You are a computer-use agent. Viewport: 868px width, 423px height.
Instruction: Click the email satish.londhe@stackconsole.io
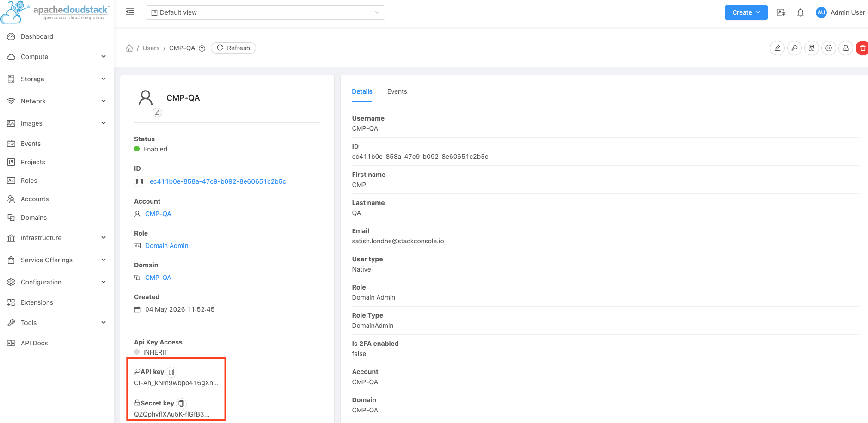398,241
